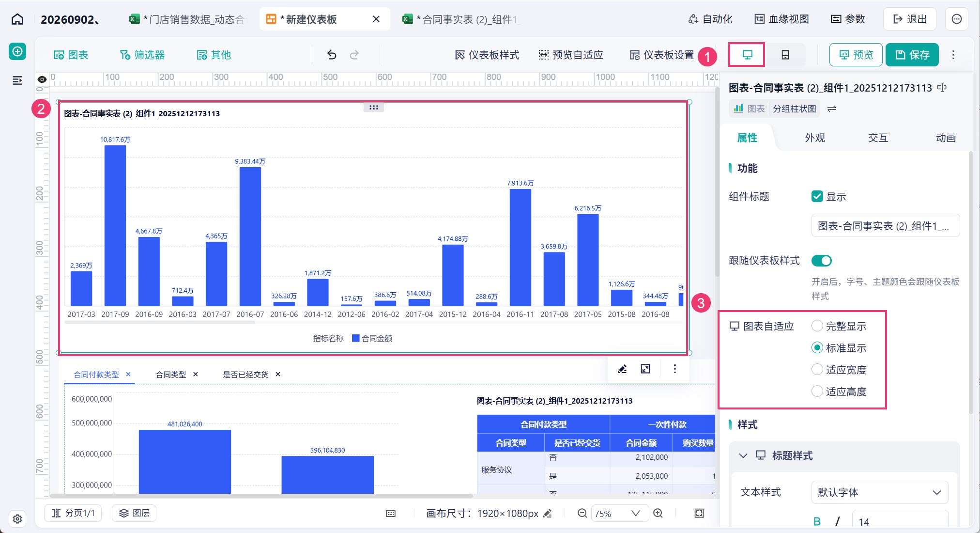
Task: Click the green add-component plus icon
Action: click(x=17, y=51)
